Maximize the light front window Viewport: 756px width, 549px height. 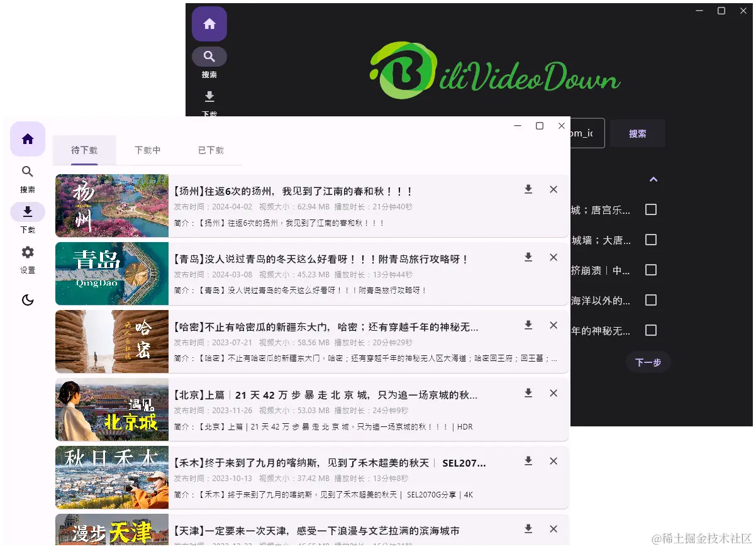tap(540, 126)
